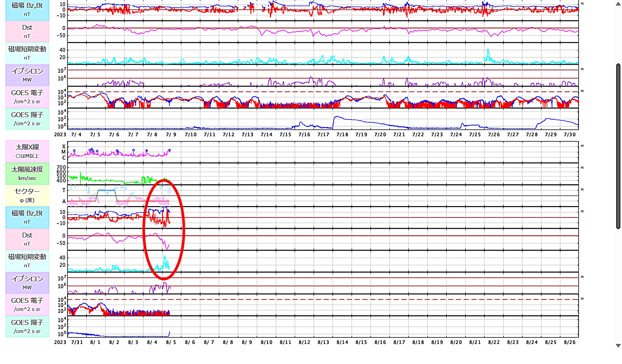
Task: Click rt marker beside solar X-ray row
Action: click(582, 146)
